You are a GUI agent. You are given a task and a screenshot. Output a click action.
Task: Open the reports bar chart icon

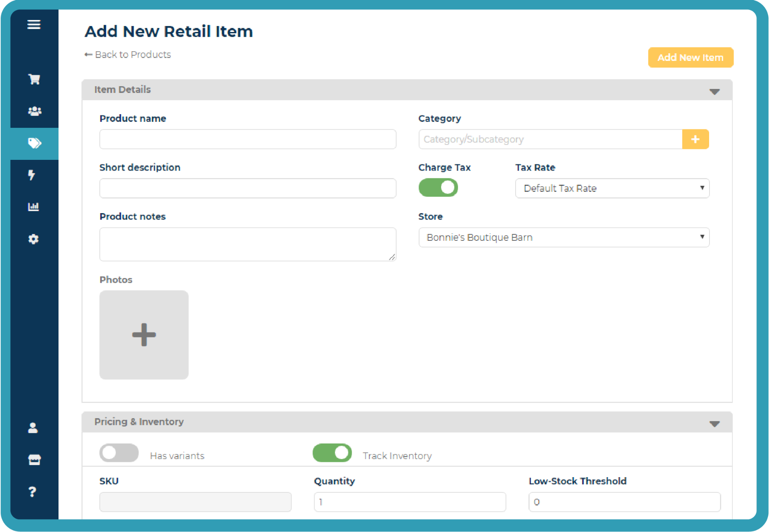click(x=34, y=207)
